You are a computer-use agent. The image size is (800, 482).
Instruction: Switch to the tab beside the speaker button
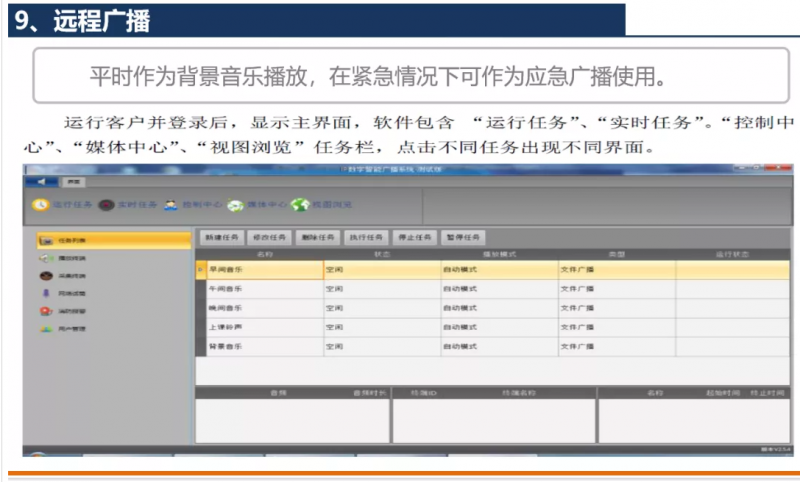(74, 181)
